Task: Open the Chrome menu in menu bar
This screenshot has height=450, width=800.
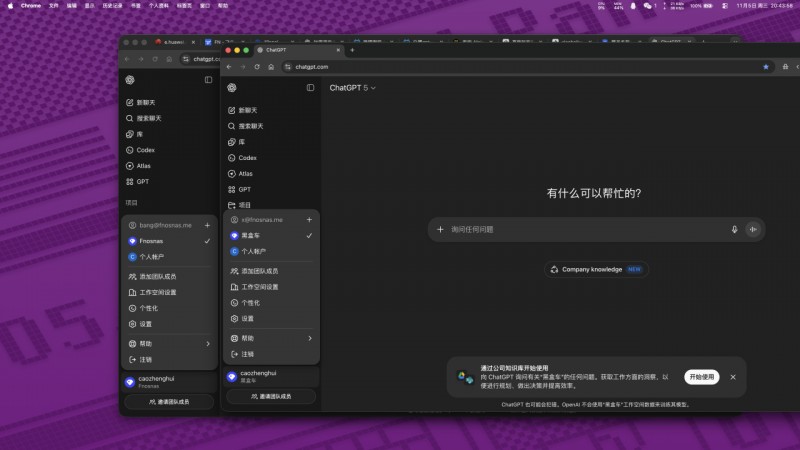Action: (x=31, y=6)
